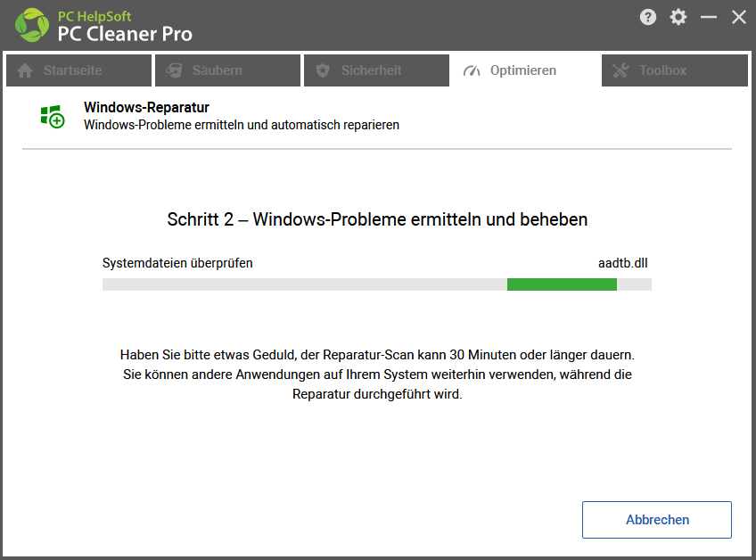
Task: Click the 'Haben Sie bitte etwas Geduld' text
Action: coord(377,375)
